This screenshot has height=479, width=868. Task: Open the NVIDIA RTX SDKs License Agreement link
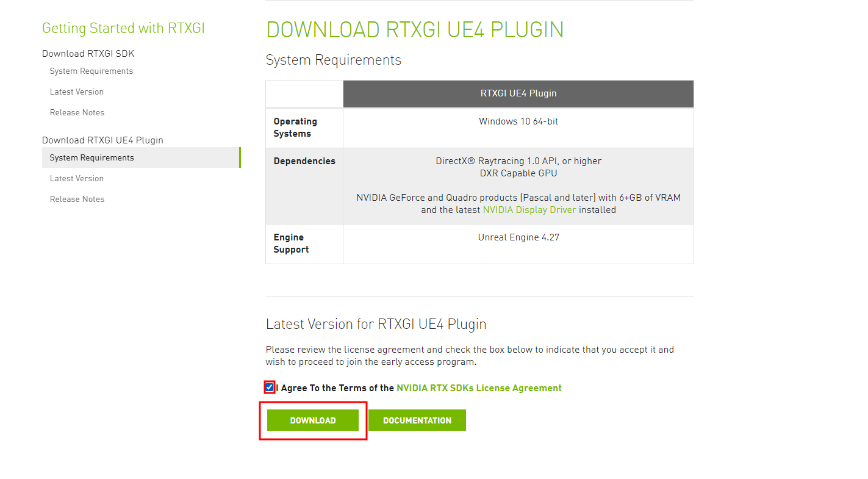pos(479,388)
